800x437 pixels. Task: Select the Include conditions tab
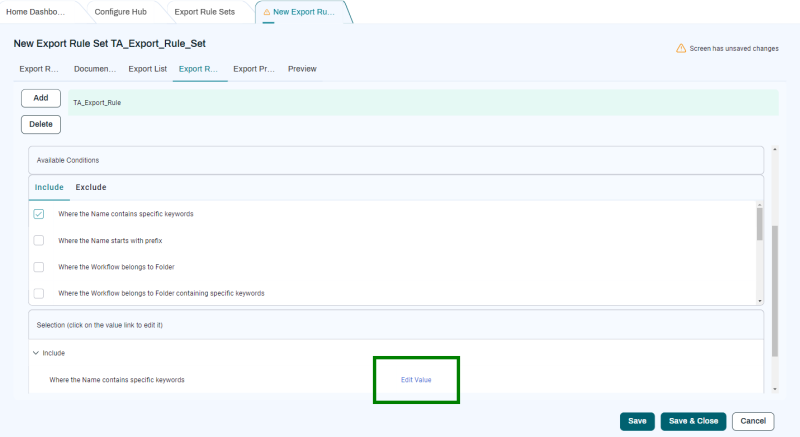(49, 187)
